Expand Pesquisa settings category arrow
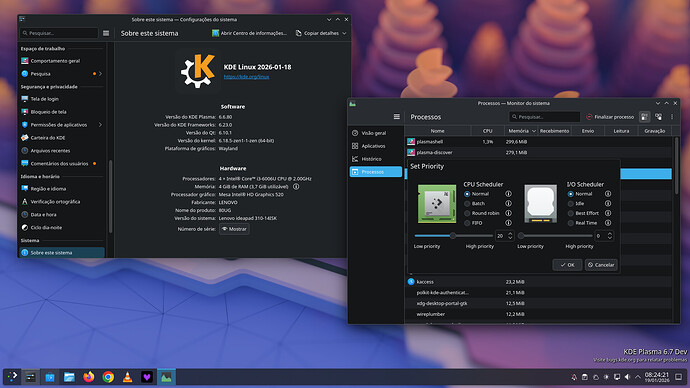The height and width of the screenshot is (388, 690). (100, 73)
